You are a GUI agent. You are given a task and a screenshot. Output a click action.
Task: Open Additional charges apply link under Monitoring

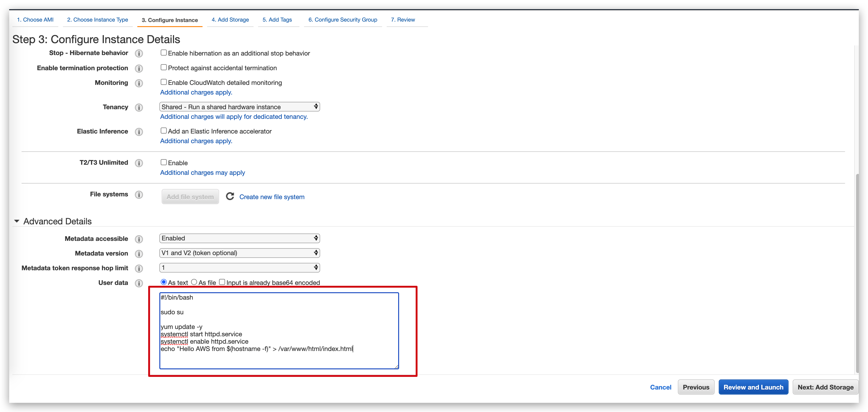196,92
